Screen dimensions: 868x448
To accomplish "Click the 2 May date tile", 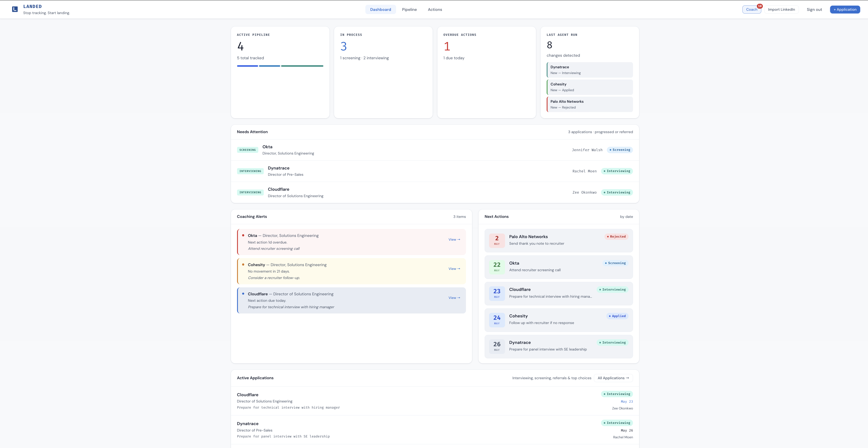I will pos(497,240).
